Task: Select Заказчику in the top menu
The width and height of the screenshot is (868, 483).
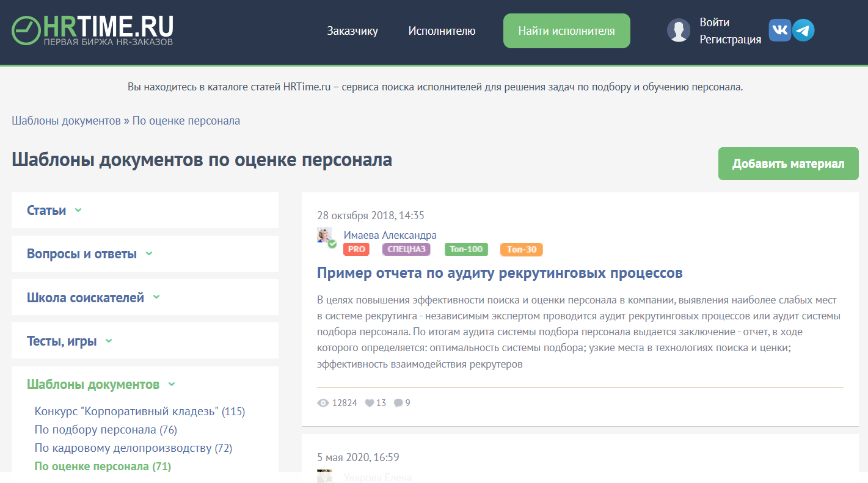Action: click(353, 30)
